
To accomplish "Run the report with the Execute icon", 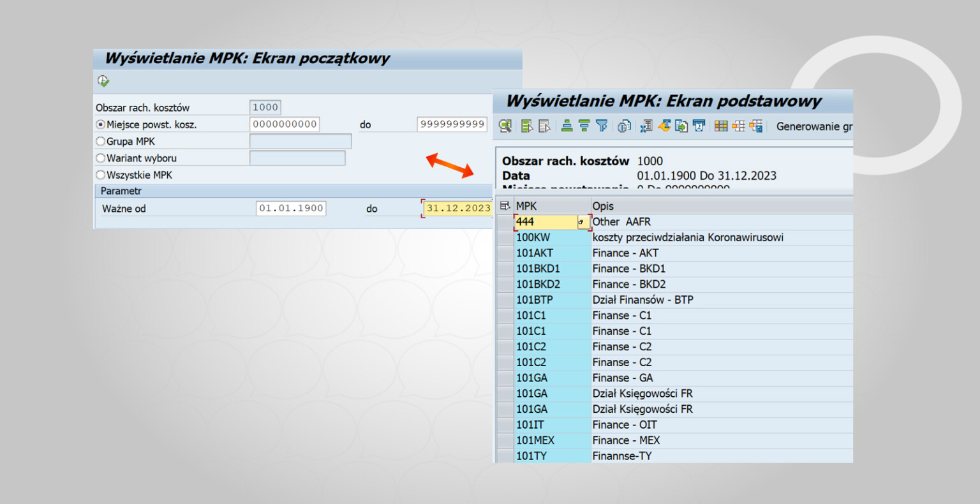I will click(103, 80).
